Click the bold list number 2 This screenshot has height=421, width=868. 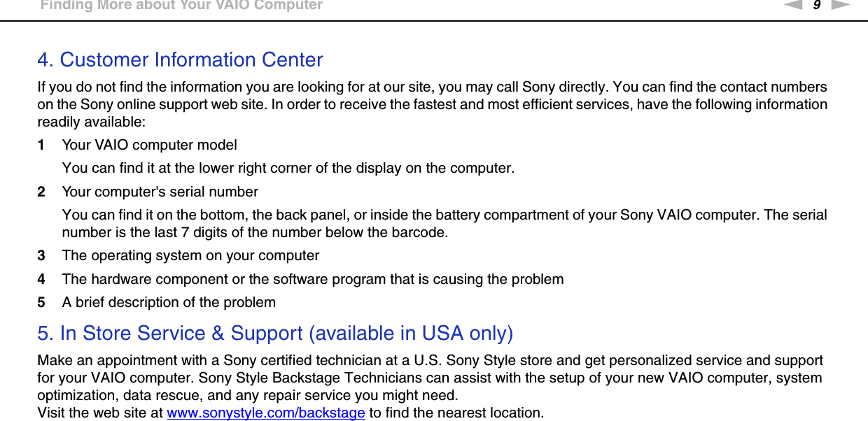point(41,192)
